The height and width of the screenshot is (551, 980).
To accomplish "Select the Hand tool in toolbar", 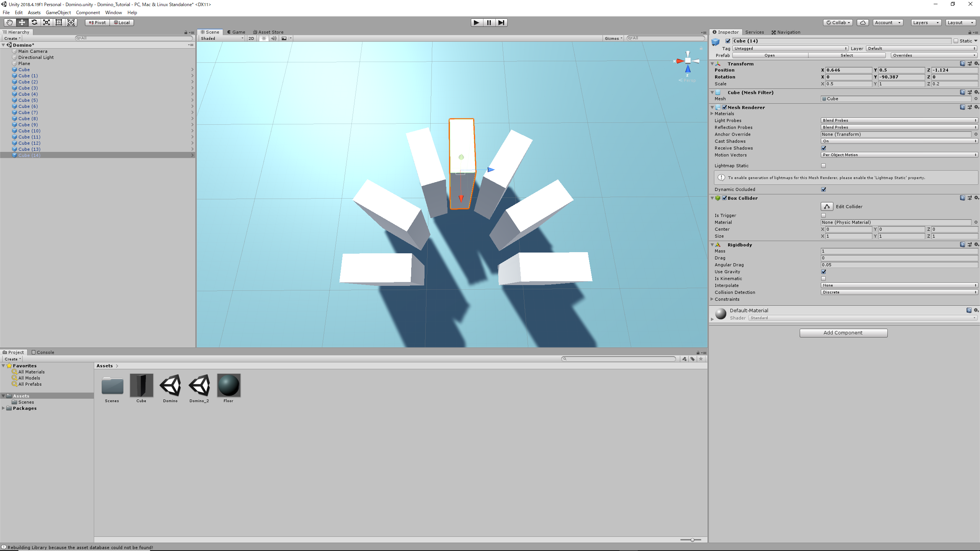I will click(x=10, y=23).
